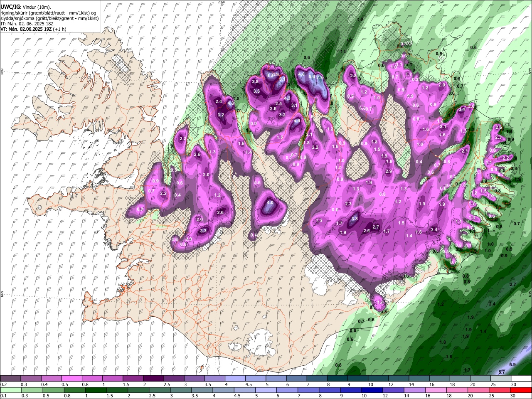
Task: Select the "rigning/skúrir" legend description line
Action: click(x=49, y=13)
